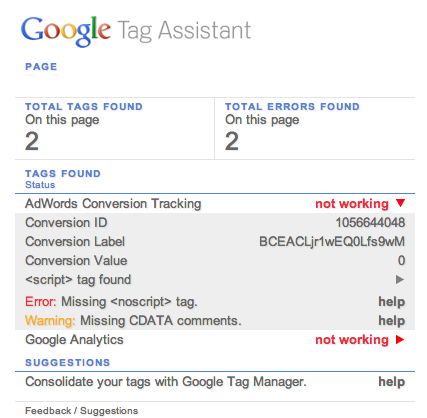Click the Total Errors Found count
This screenshot has width=427, height=418.
pos(232,141)
